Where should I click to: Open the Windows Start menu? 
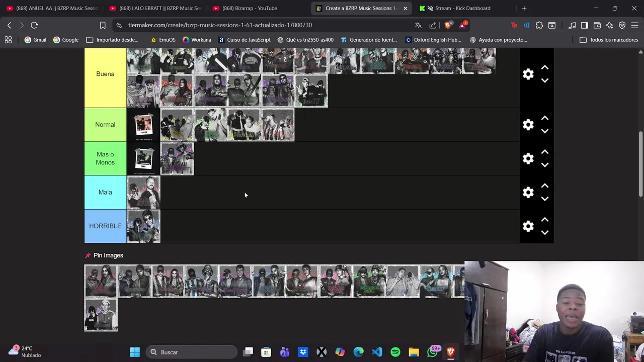click(x=135, y=352)
